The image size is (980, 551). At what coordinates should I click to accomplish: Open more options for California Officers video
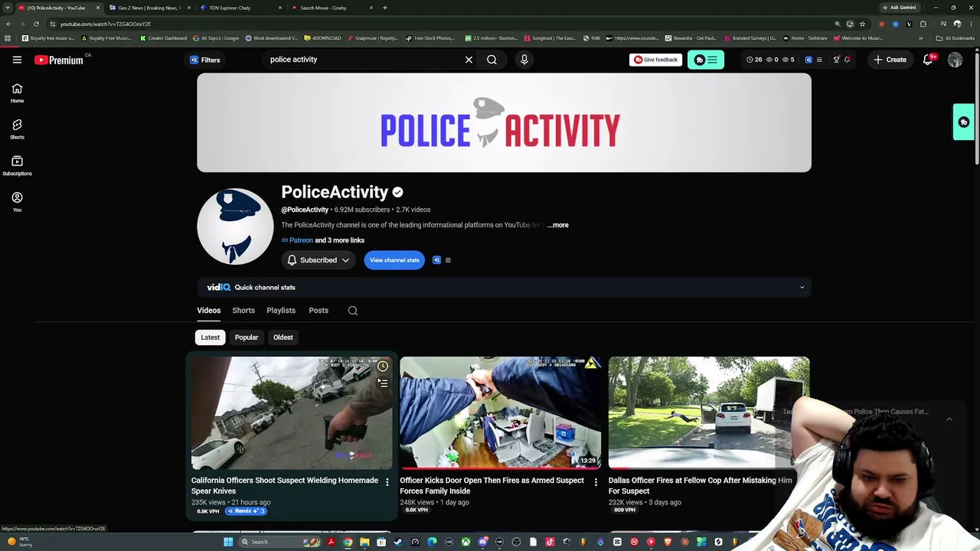pyautogui.click(x=387, y=482)
